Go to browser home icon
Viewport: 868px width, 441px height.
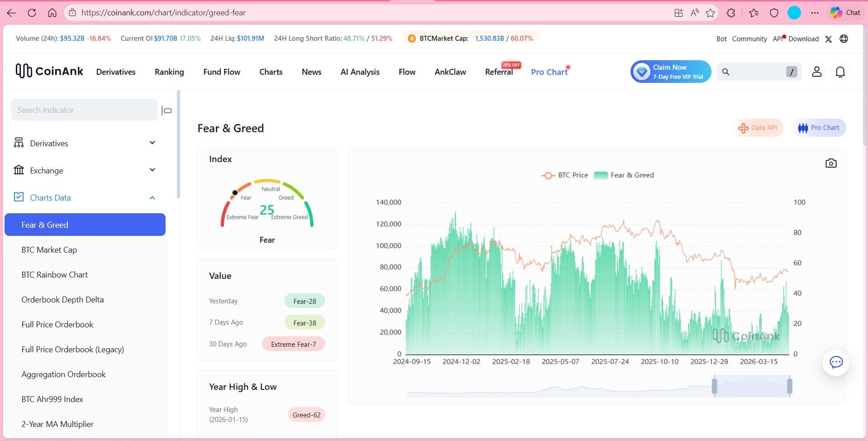(52, 13)
